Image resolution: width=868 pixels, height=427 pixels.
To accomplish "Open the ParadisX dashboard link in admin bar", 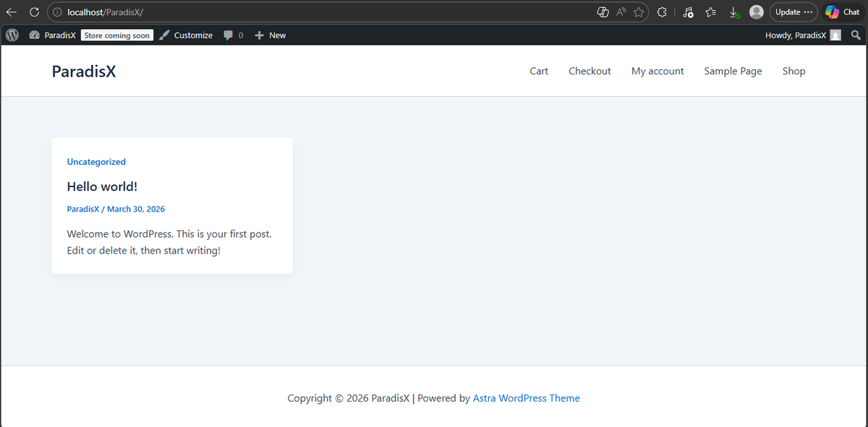I will tap(52, 35).
